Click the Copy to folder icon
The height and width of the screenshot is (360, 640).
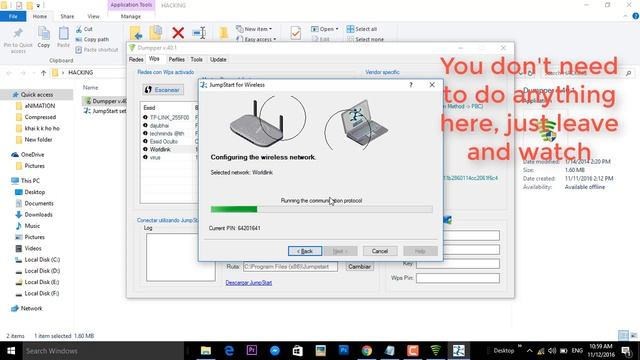156,33
